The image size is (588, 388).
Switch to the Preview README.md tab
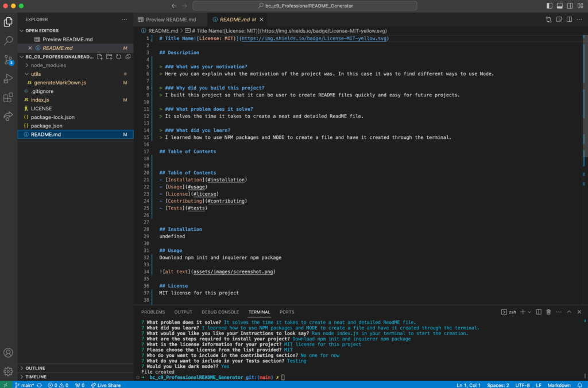pyautogui.click(x=170, y=20)
